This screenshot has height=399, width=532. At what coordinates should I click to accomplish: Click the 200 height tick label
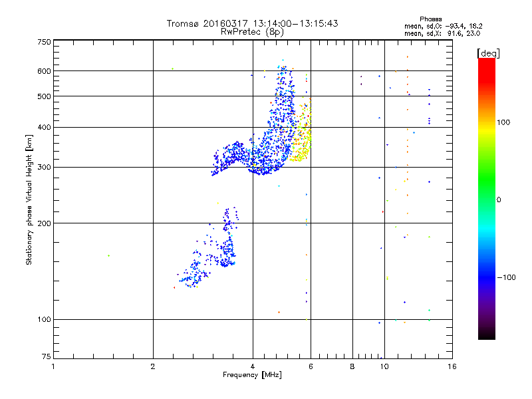pyautogui.click(x=44, y=223)
